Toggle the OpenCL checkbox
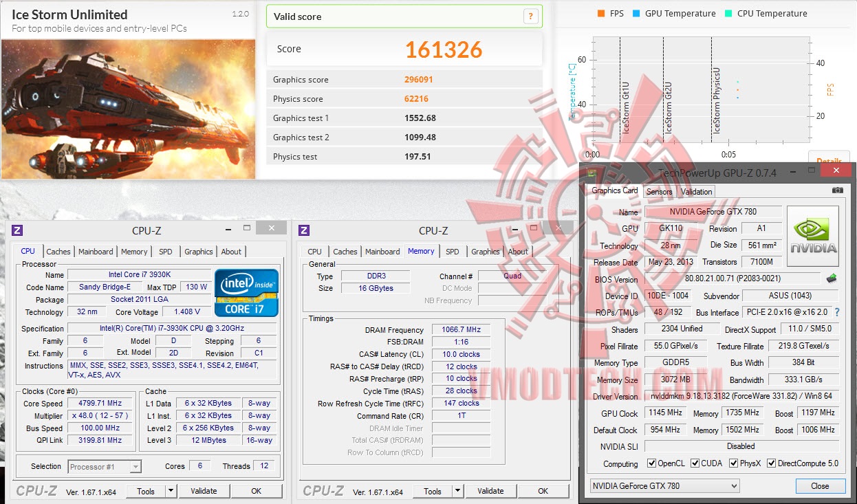The width and height of the screenshot is (857, 504). coord(651,463)
